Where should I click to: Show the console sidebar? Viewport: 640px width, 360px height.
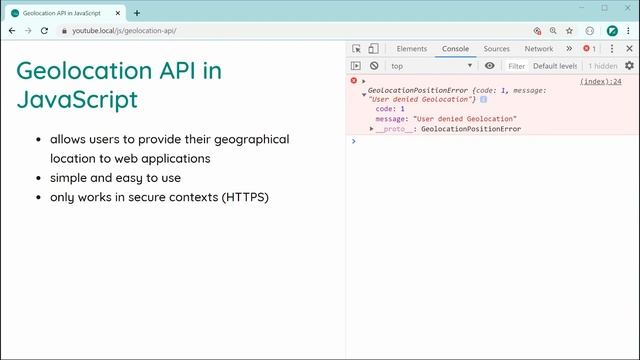tap(356, 66)
